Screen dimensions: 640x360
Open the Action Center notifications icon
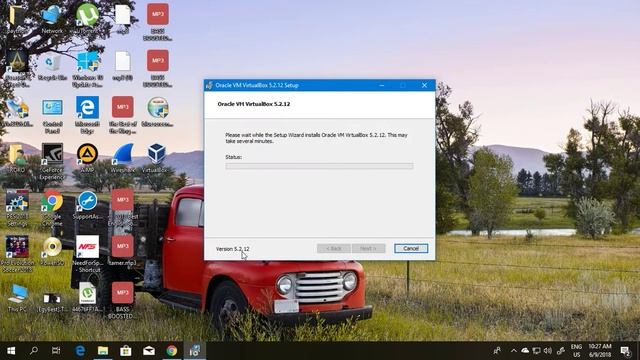pyautogui.click(x=625, y=351)
